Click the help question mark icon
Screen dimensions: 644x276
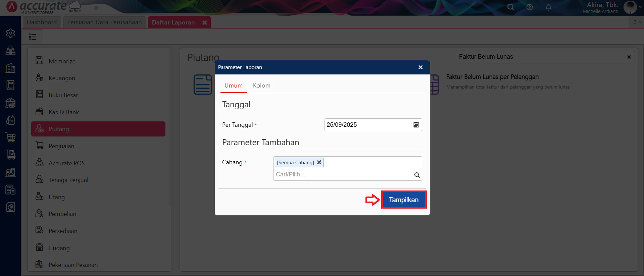pyautogui.click(x=530, y=7)
